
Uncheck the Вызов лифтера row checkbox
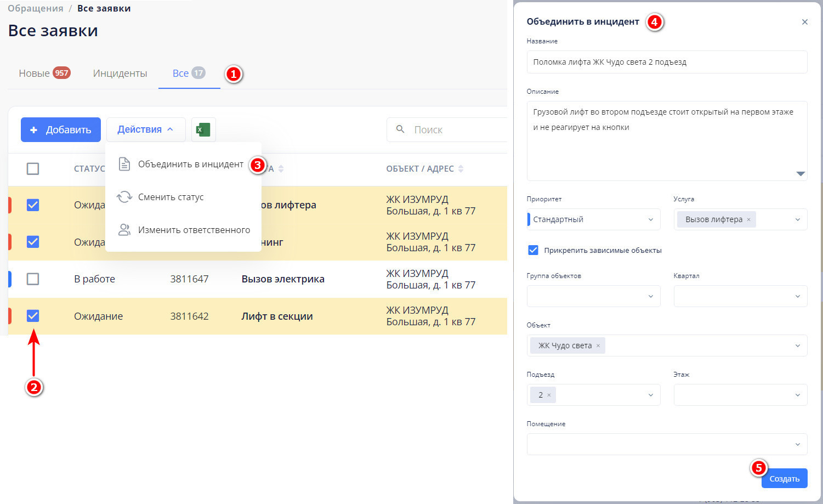pos(33,205)
